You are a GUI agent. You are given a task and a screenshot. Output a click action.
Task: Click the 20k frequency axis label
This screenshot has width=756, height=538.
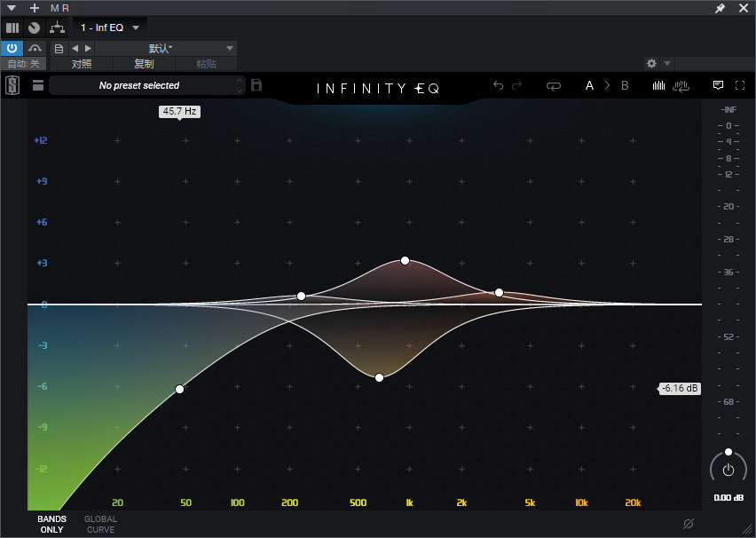point(633,502)
